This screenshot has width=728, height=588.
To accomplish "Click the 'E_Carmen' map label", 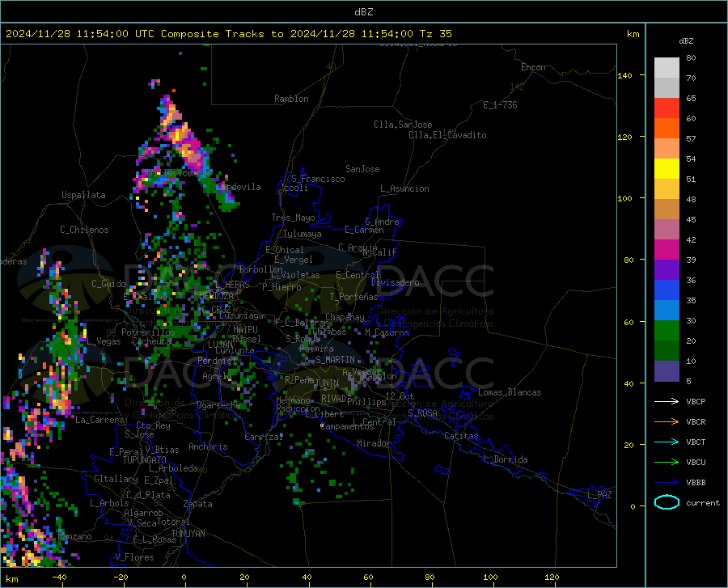I will pos(364,229).
